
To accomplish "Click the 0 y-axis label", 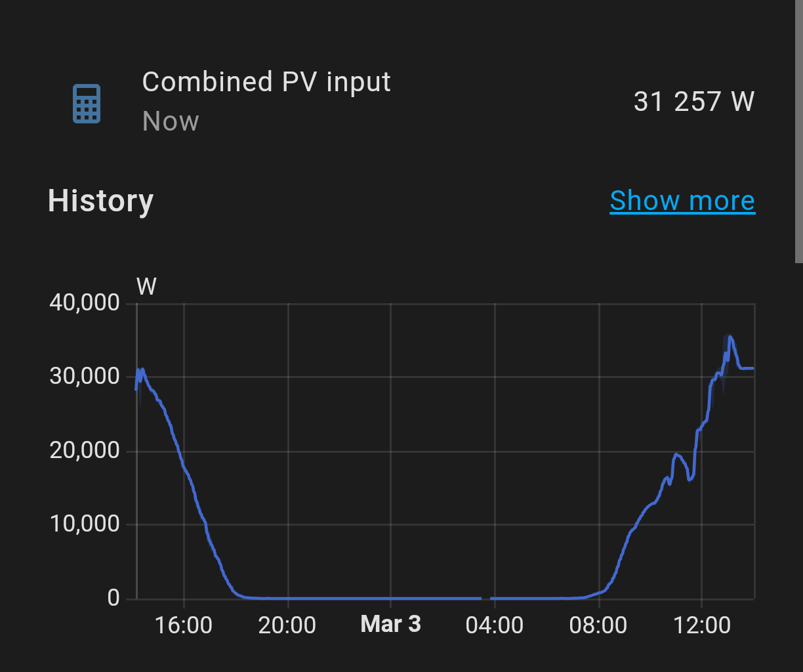I will coord(113,598).
